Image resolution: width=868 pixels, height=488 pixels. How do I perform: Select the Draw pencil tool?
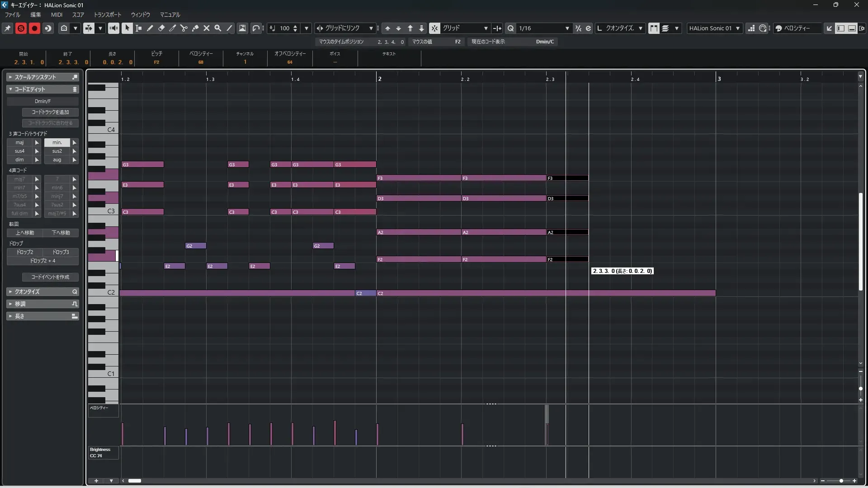[150, 28]
